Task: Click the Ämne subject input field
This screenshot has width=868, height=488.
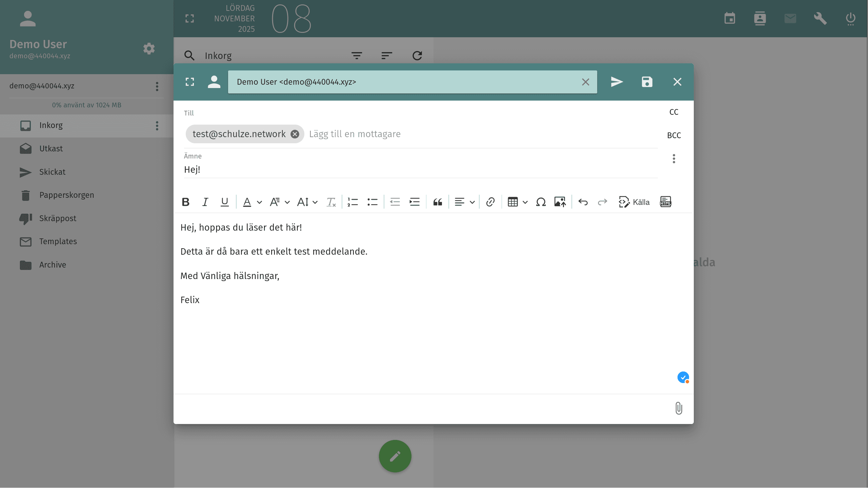Action: pos(420,170)
